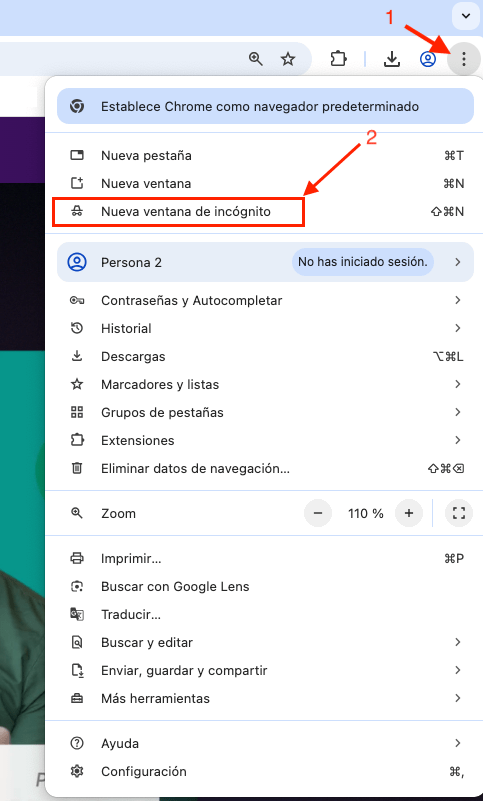Open the downloads icon in toolbar
Viewport: 483px width, 801px height.
392,59
